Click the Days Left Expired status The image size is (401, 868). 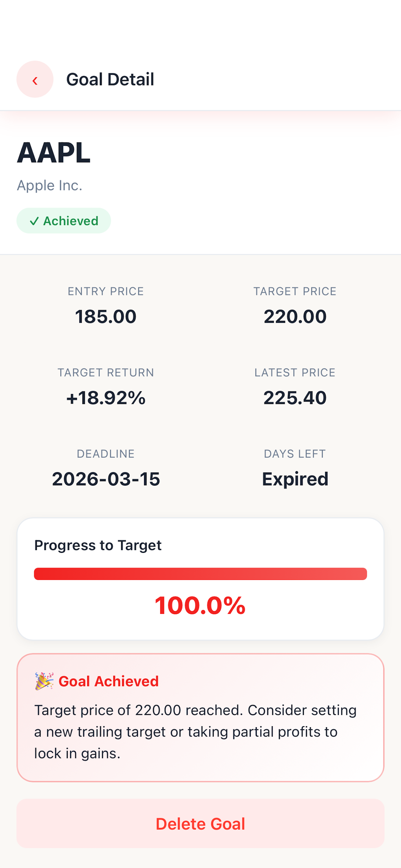tap(295, 479)
